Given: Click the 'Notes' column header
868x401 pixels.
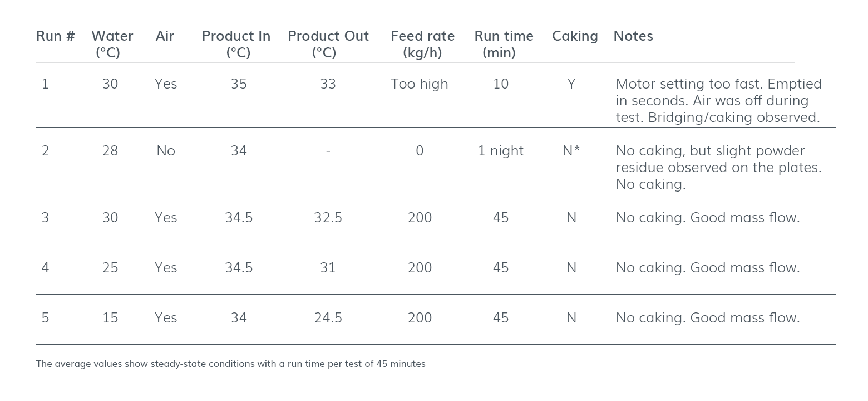Looking at the screenshot, I should pyautogui.click(x=633, y=36).
